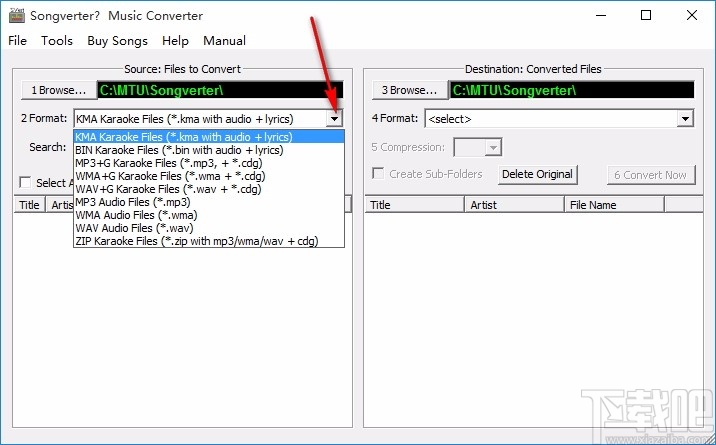
Task: Open the Tools menu
Action: [57, 41]
